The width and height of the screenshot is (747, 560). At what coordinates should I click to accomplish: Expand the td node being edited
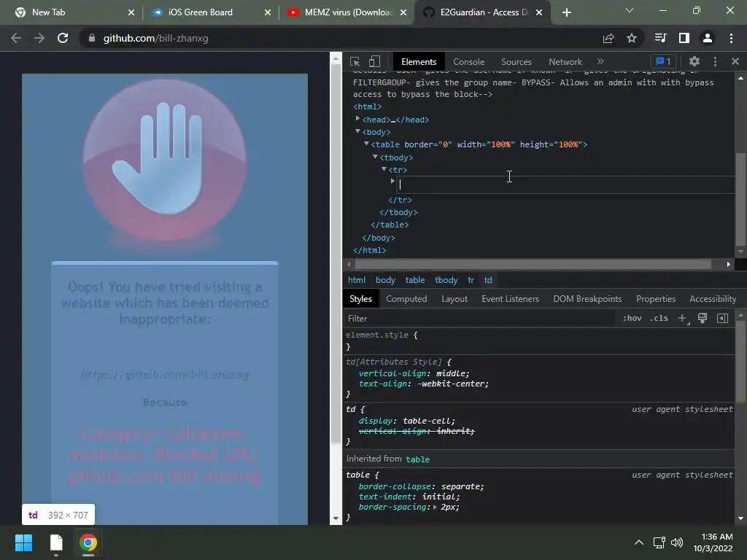[x=392, y=181]
